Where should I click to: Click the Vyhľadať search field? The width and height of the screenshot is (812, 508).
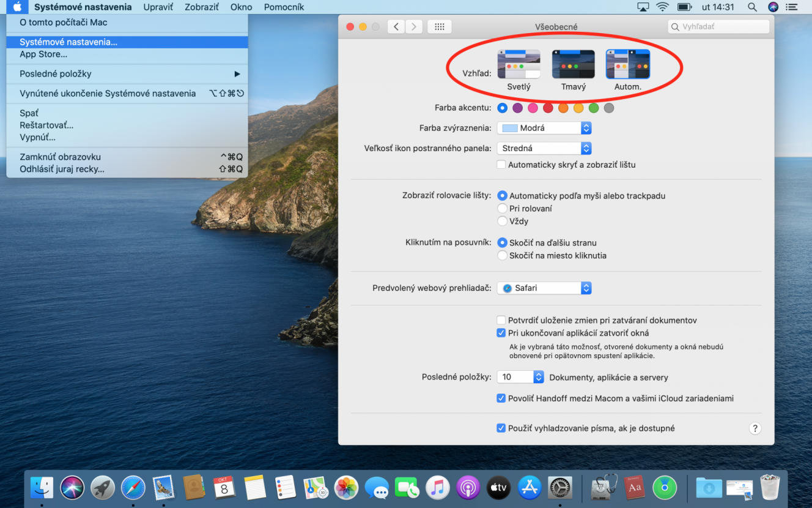[718, 27]
